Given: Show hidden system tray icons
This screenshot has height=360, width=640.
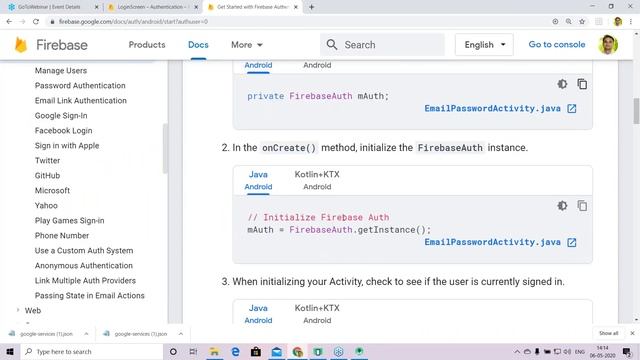Looking at the screenshot, I should pyautogui.click(x=517, y=351).
